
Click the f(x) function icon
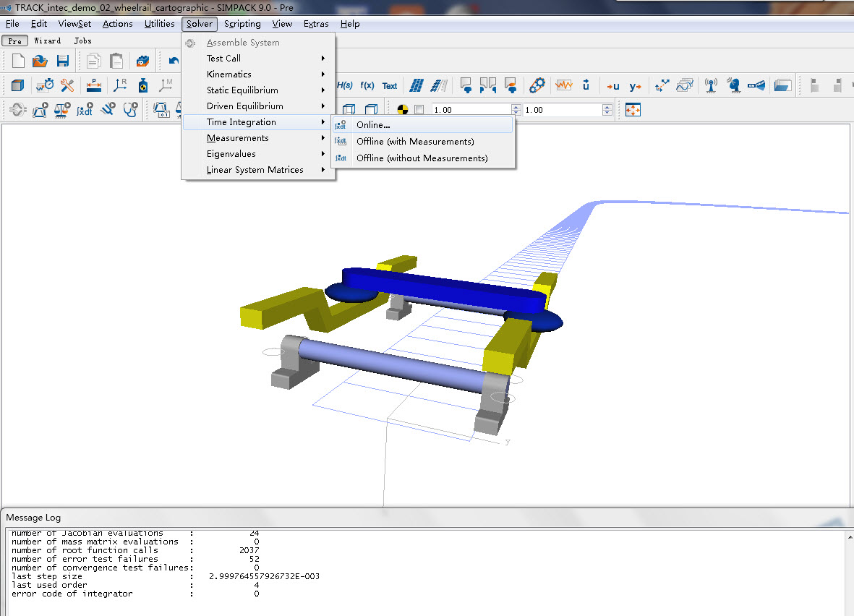[x=367, y=85]
